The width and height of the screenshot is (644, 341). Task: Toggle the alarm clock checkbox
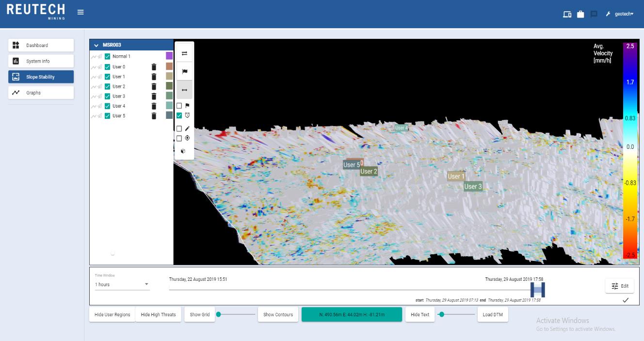pyautogui.click(x=179, y=115)
